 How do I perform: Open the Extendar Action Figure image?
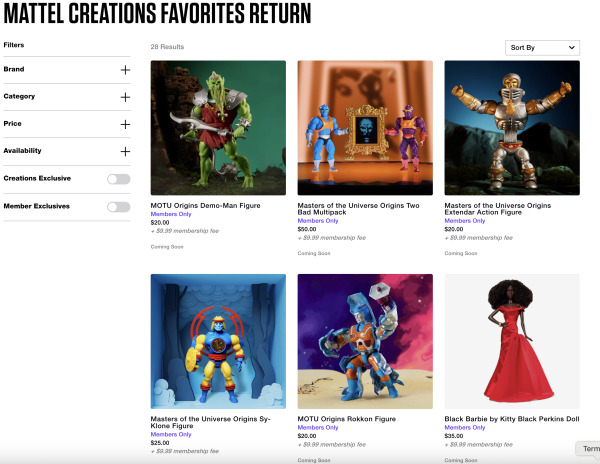click(x=512, y=128)
